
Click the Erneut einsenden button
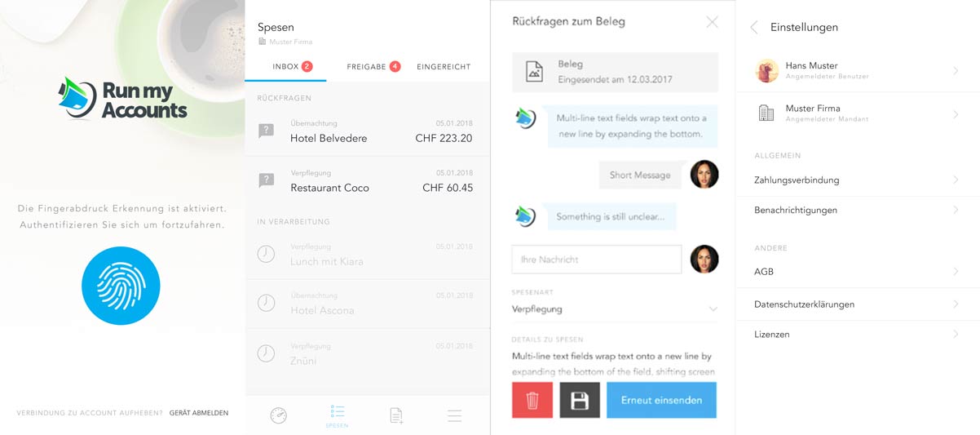tap(661, 401)
